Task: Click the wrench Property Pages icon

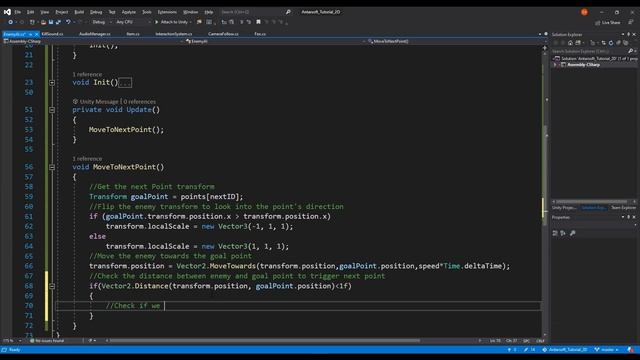Action: (573, 233)
